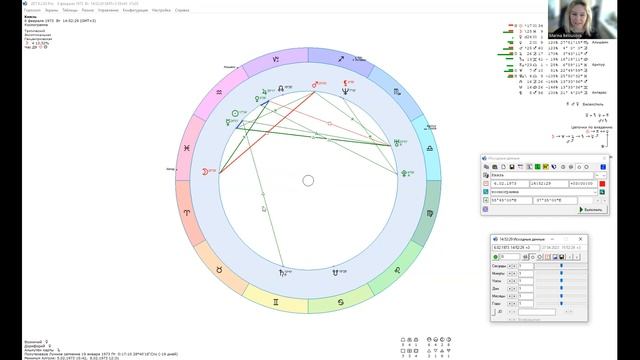Viewport: 640px width, 360px height.
Task: Click the blank page new-chart icon
Action: [503, 167]
